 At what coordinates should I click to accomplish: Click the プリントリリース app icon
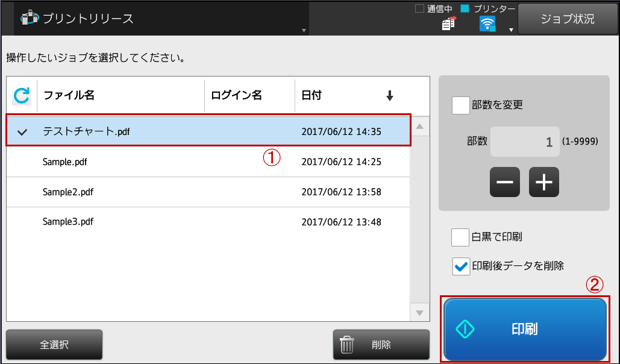(x=30, y=19)
